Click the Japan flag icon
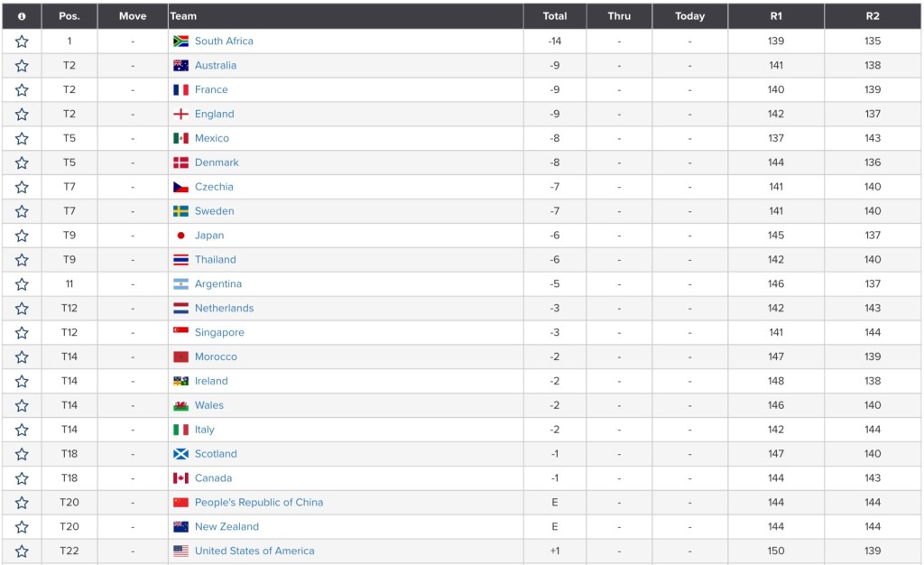 (180, 236)
